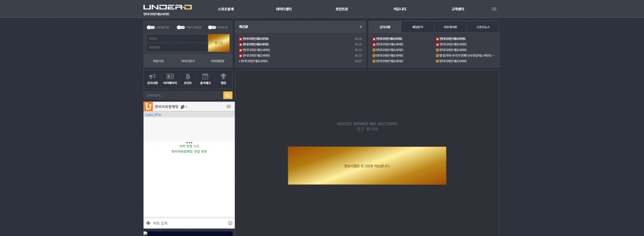The height and width of the screenshot is (236, 644).
Task: Toggle the 보안접속 switch
Action: [x=151, y=27]
